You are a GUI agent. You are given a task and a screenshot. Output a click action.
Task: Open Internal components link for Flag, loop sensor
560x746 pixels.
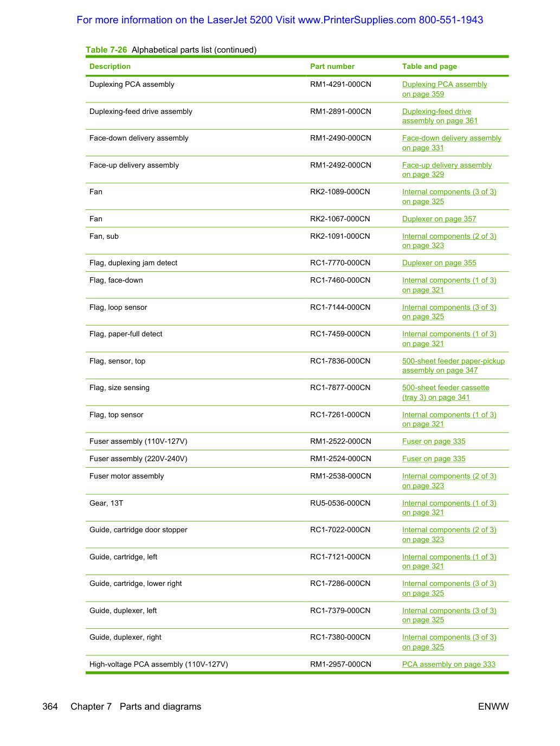point(449,312)
